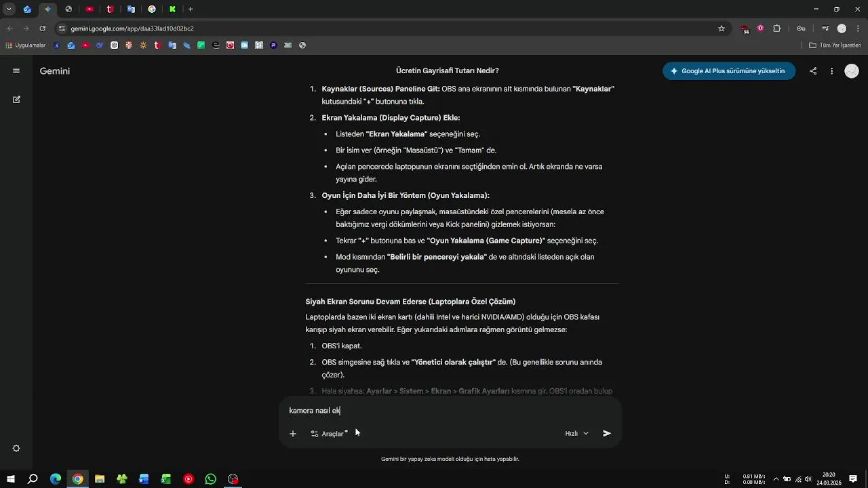Show hidden system tray icons chevron
Viewport: 868px width, 488px height.
(x=776, y=479)
